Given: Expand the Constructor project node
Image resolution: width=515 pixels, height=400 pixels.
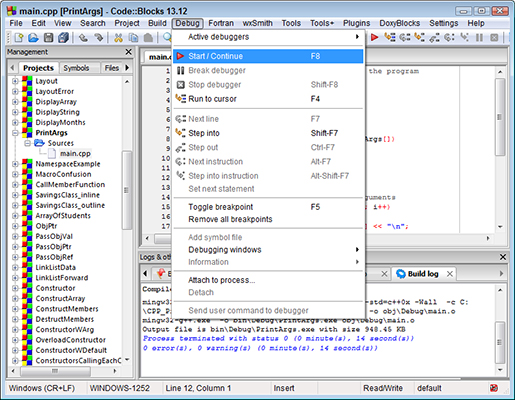Looking at the screenshot, I should tap(15, 288).
